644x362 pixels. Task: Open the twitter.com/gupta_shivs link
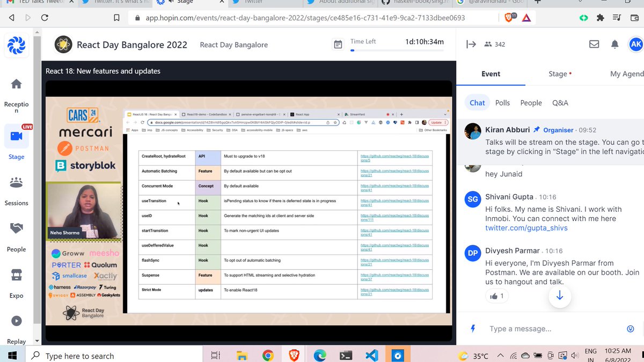point(526,228)
